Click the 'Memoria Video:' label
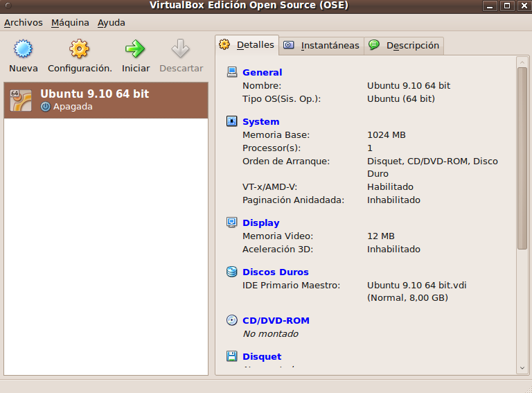Viewport: 532px width, 393px height. tap(278, 236)
